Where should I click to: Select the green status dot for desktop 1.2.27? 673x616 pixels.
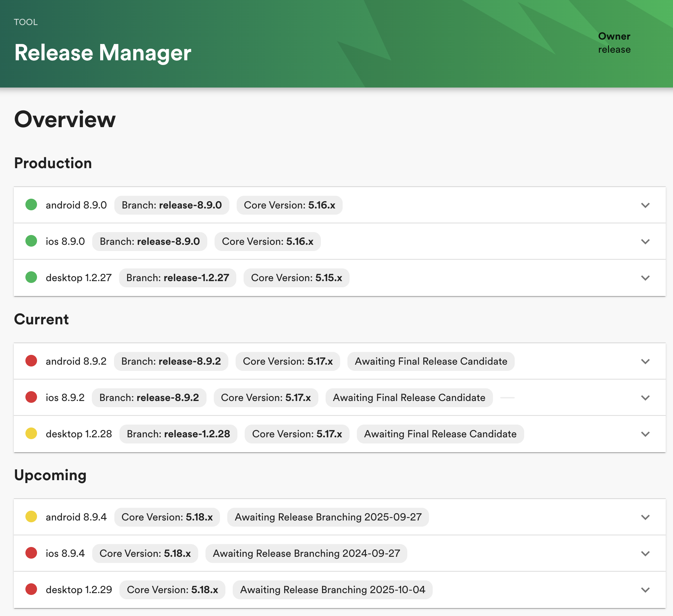point(31,277)
